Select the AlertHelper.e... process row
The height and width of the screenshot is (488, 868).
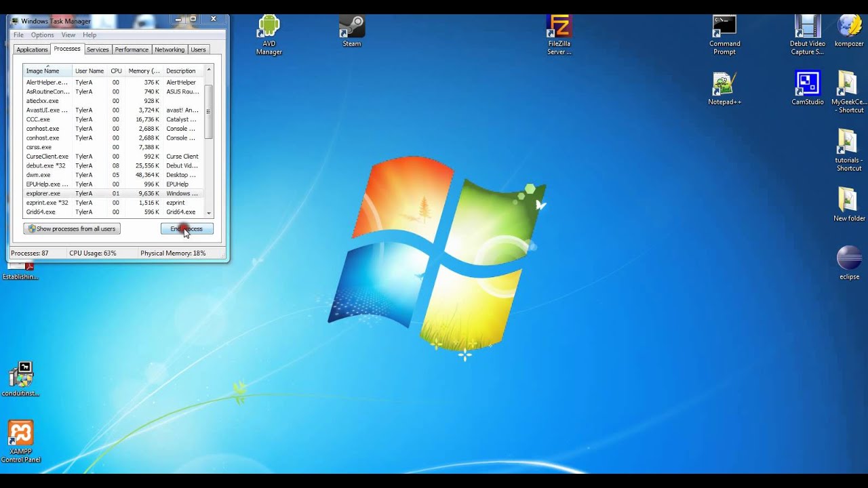pos(113,82)
